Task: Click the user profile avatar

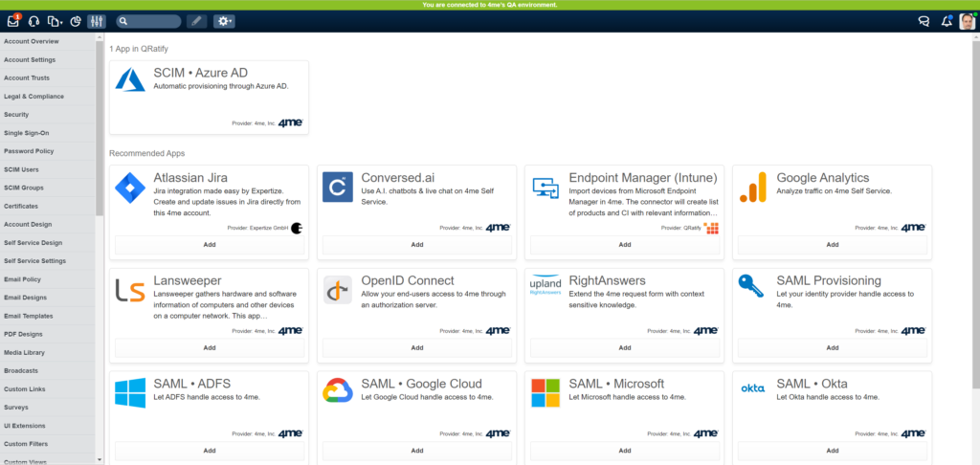Action: (967, 21)
